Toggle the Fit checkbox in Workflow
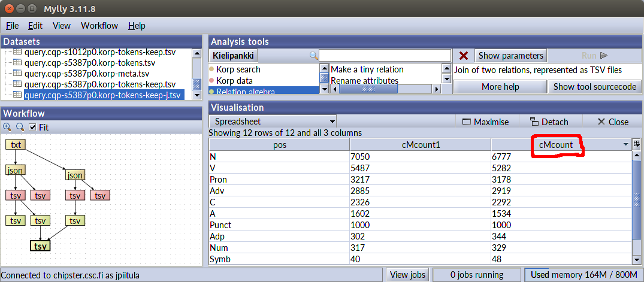The height and width of the screenshot is (282, 644). [33, 127]
